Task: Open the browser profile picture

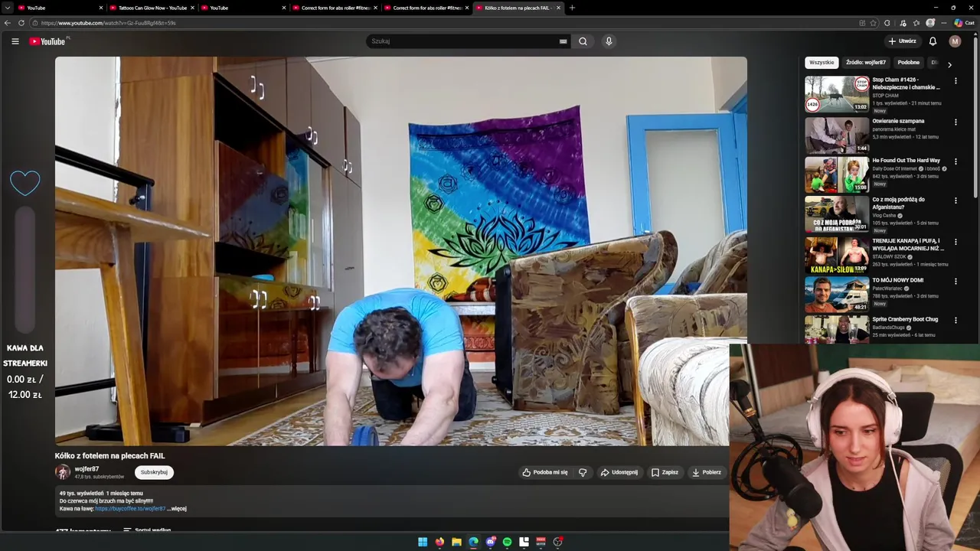Action: (930, 23)
